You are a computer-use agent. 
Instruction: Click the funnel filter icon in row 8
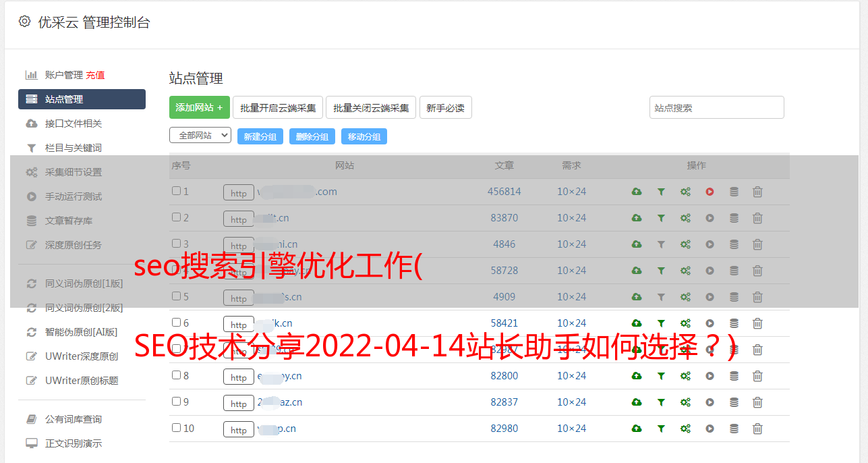(x=661, y=376)
